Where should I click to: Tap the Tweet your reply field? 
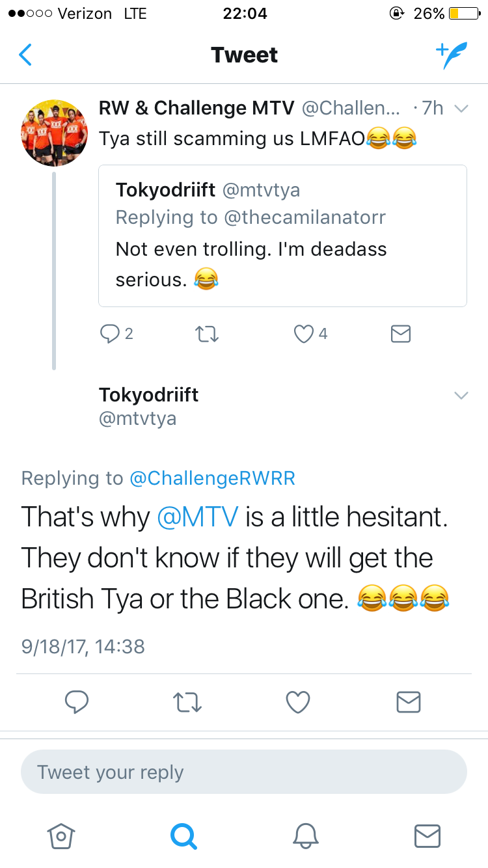[x=244, y=772]
